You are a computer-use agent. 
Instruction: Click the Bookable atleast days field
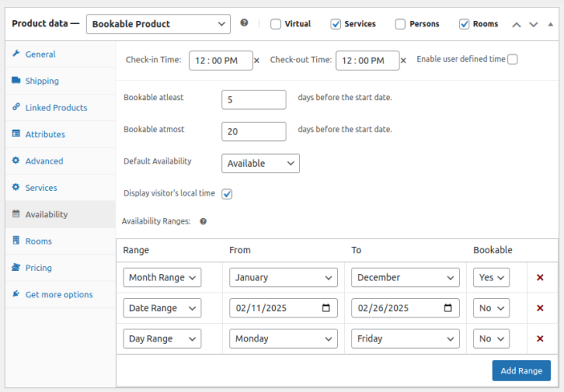[254, 99]
